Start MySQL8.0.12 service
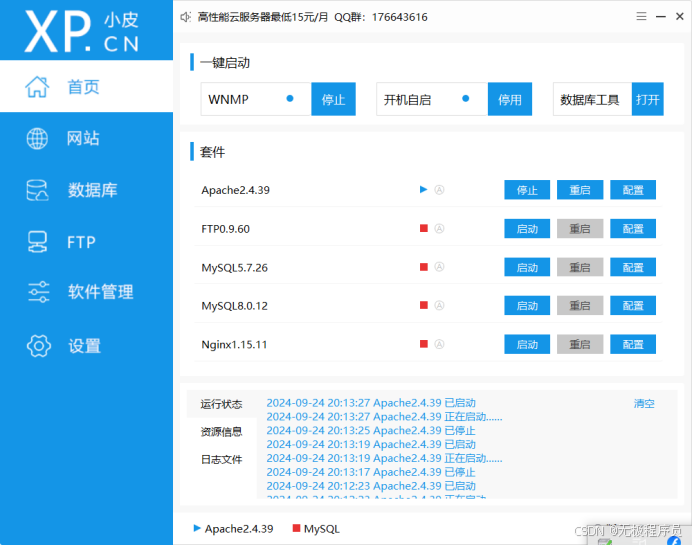 [x=527, y=305]
